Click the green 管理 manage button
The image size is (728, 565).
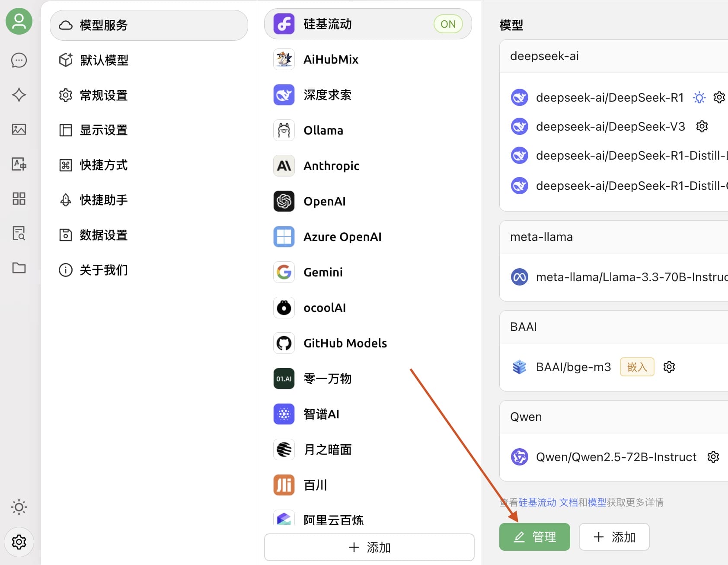[x=535, y=537]
